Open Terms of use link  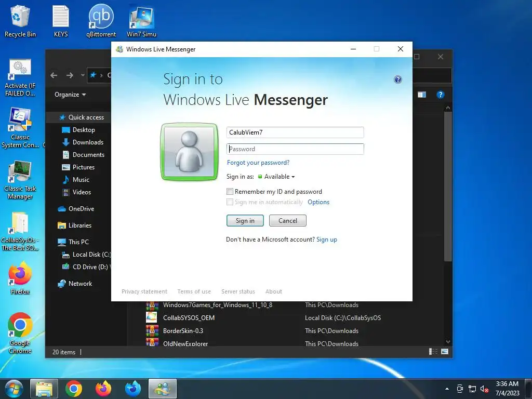[194, 292]
